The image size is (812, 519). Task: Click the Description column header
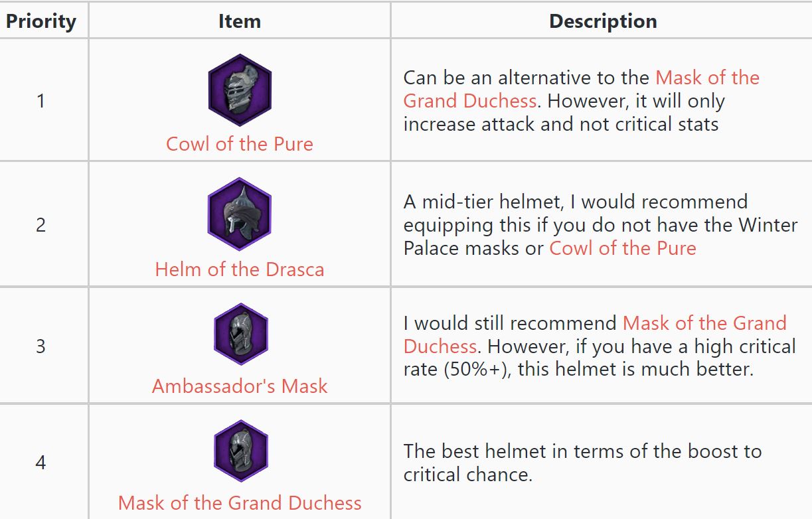point(603,21)
